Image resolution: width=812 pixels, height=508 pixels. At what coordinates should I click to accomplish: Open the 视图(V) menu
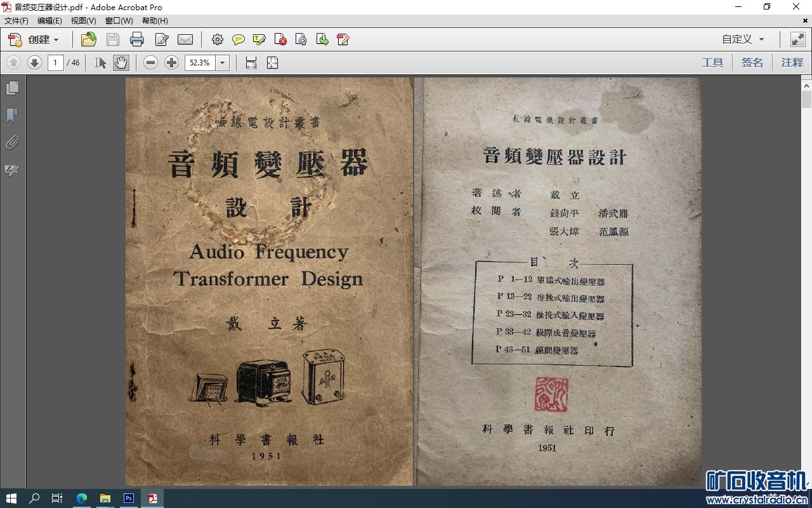click(x=84, y=21)
